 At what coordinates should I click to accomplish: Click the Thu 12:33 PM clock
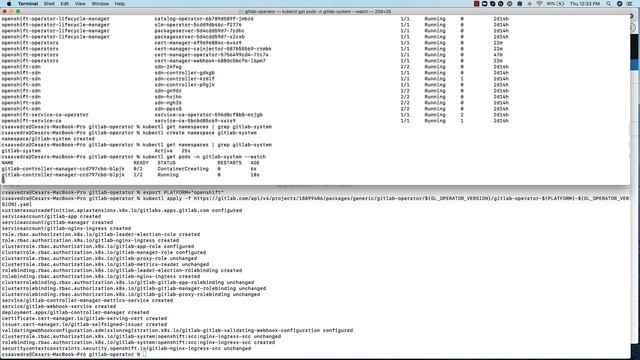(x=584, y=4)
